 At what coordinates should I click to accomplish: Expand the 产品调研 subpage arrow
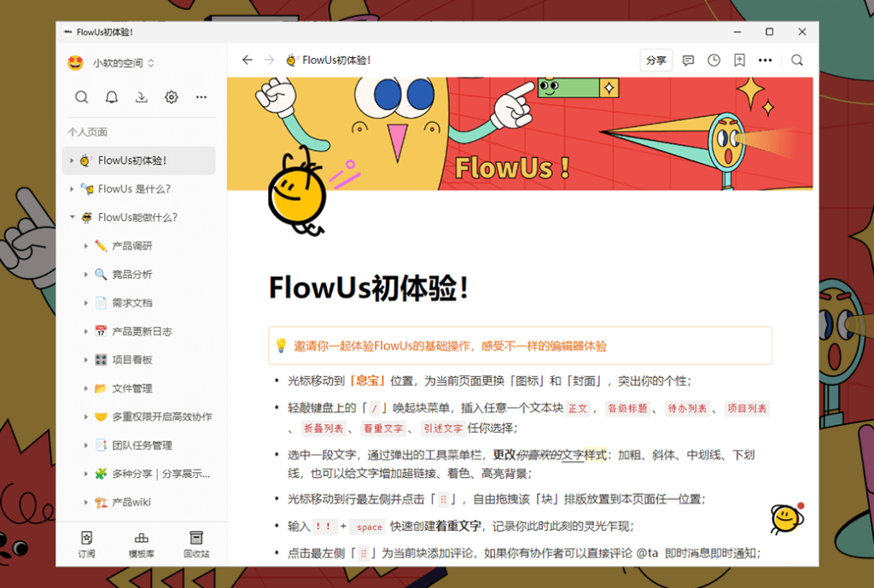click(x=86, y=246)
